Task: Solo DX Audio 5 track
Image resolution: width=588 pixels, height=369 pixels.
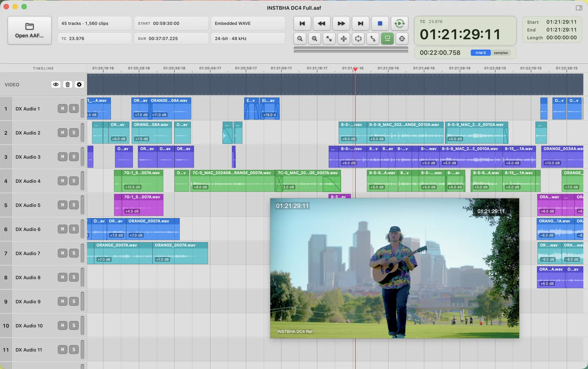Action: (x=74, y=205)
